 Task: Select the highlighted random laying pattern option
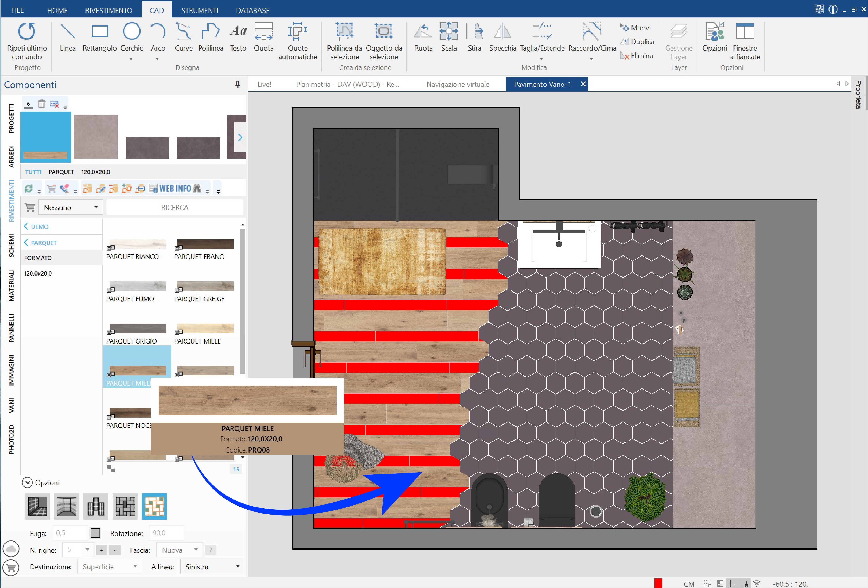coord(154,506)
